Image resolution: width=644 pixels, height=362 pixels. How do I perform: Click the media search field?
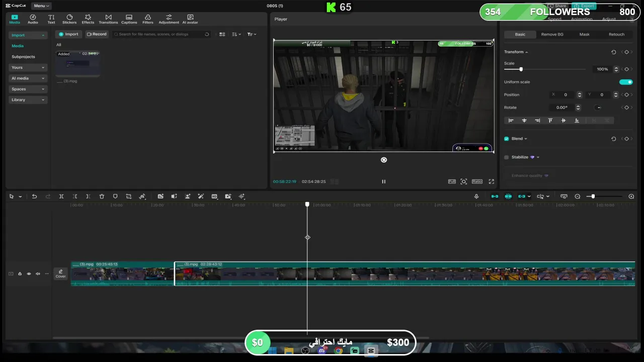click(x=161, y=34)
